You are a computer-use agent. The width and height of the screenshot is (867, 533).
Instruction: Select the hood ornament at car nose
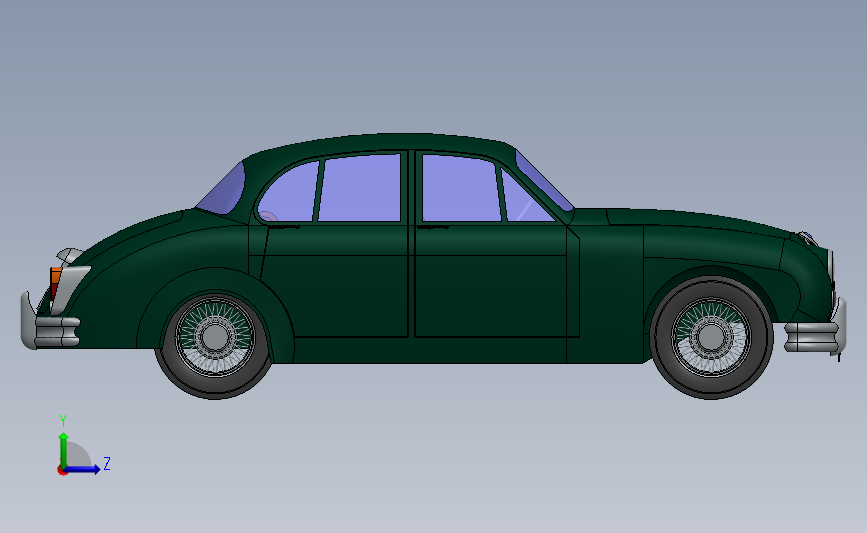(808, 238)
